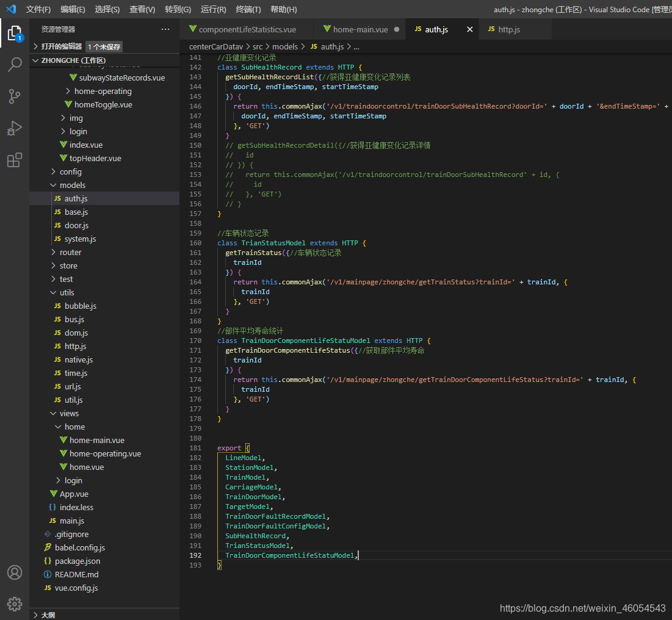The height and width of the screenshot is (620, 672).
Task: Open the Accounts icon in activity bar
Action: click(15, 572)
